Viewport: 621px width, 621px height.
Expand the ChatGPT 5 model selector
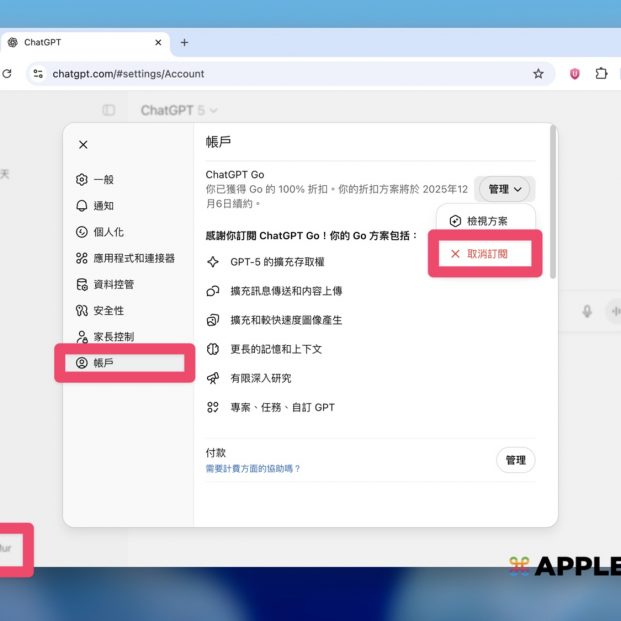(x=179, y=110)
